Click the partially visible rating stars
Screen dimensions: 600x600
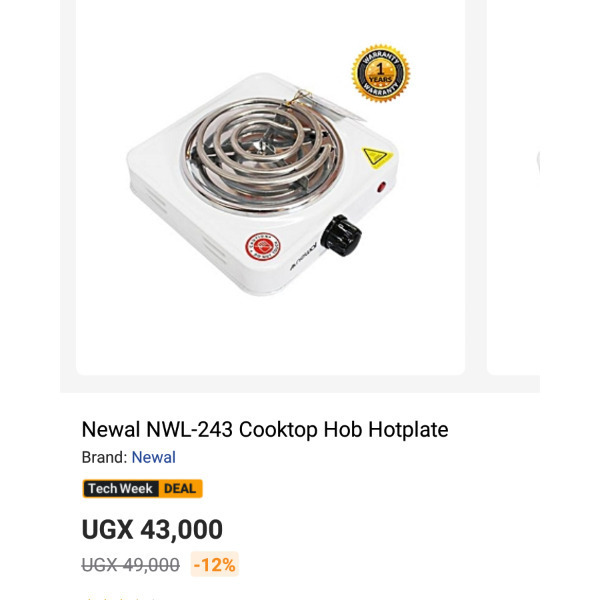(x=120, y=597)
